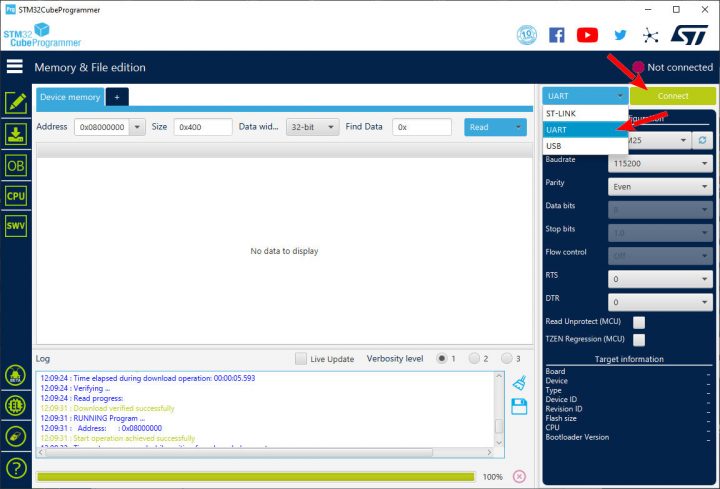The width and height of the screenshot is (720, 489).
Task: Open the hamburger menu
Action: coord(15,67)
